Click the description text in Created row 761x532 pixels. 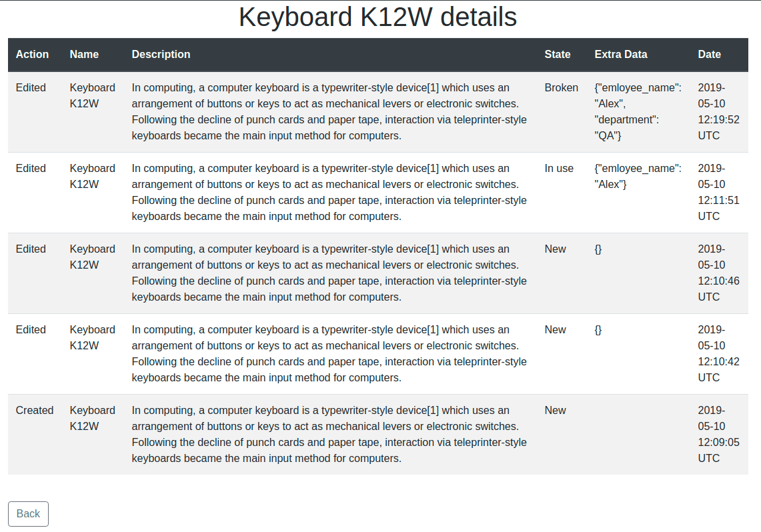[x=329, y=435]
